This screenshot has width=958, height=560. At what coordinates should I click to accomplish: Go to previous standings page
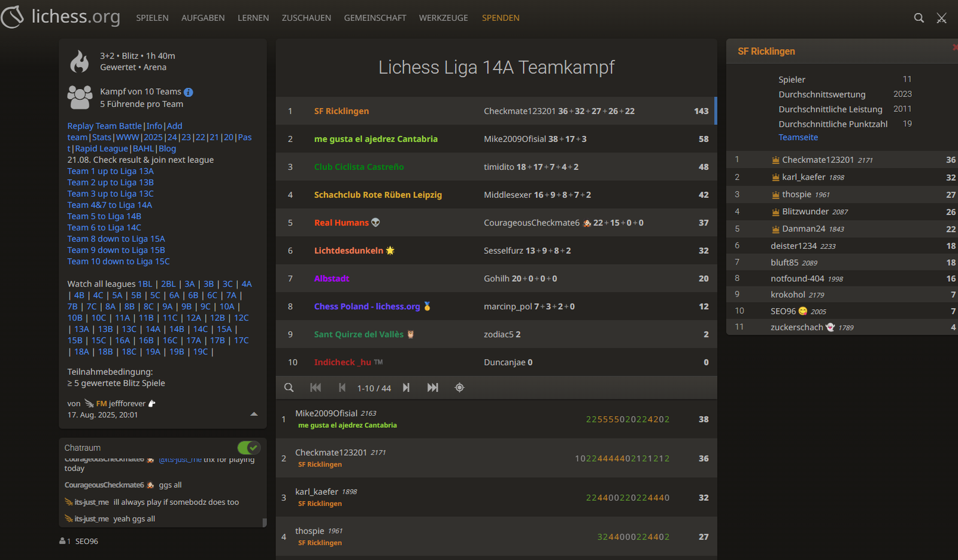point(342,388)
